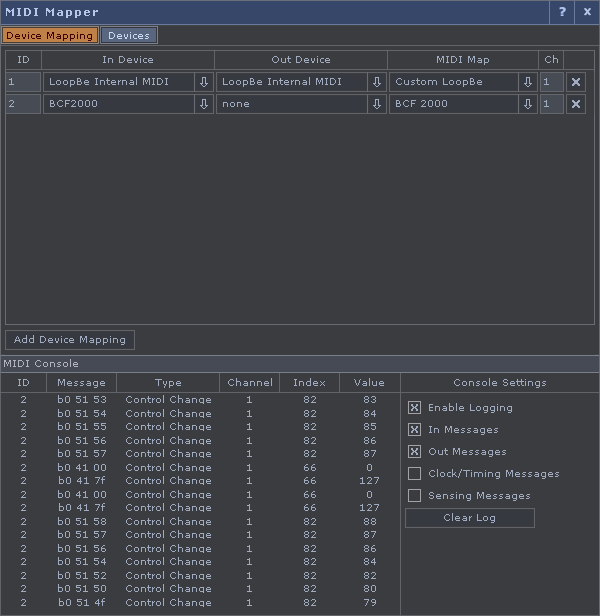600x616 pixels.
Task: Disable the Enable Logging checkbox
Action: [x=414, y=408]
